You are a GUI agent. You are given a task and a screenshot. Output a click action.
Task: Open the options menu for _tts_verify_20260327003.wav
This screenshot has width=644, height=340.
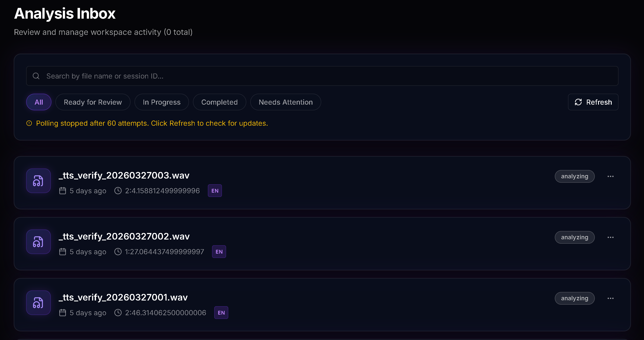611,176
